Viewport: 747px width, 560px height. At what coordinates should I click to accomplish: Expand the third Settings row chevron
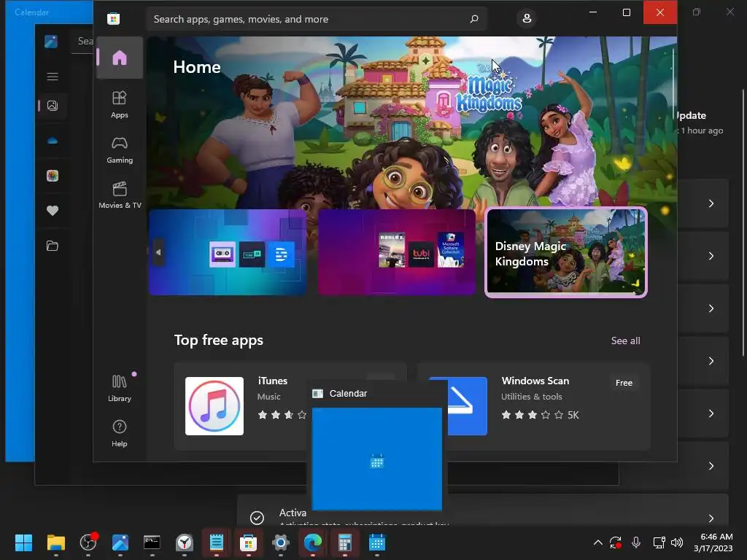(711, 308)
